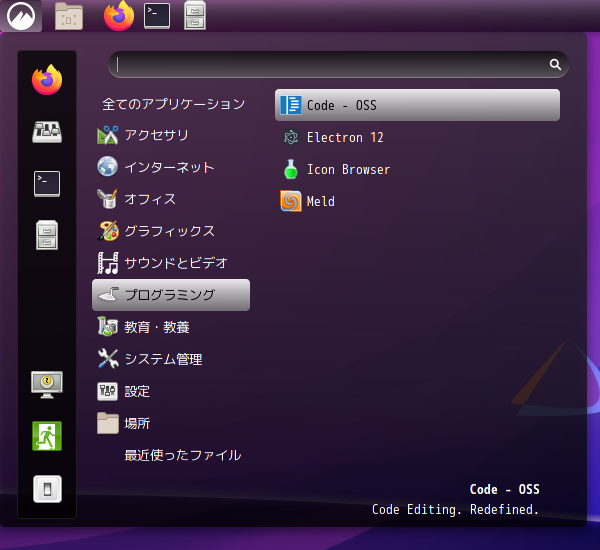
Task: Click the 場所 folder icon
Action: click(x=108, y=423)
